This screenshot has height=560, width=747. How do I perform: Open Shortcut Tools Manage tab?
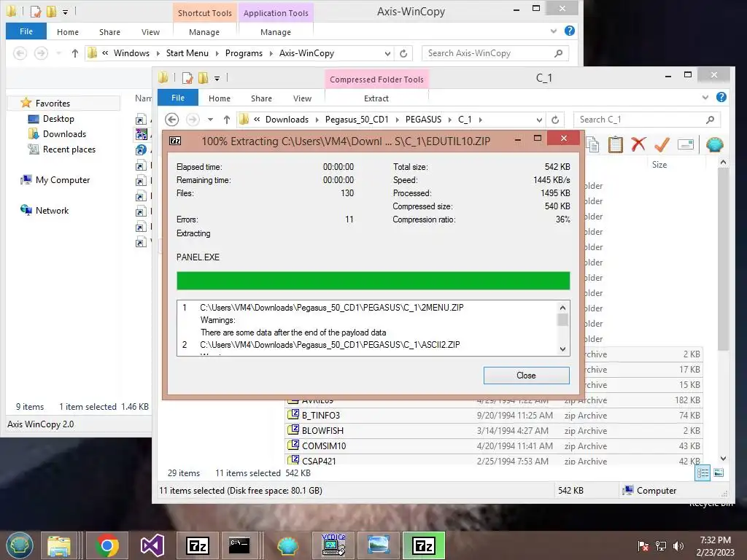(x=204, y=32)
